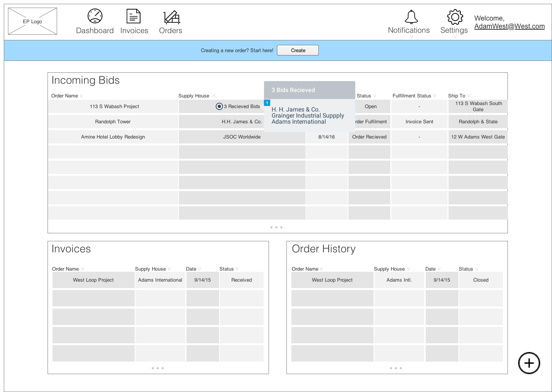Viewport: 552px width, 392px height.
Task: Show more Invoices via ellipsis dots
Action: (x=157, y=368)
